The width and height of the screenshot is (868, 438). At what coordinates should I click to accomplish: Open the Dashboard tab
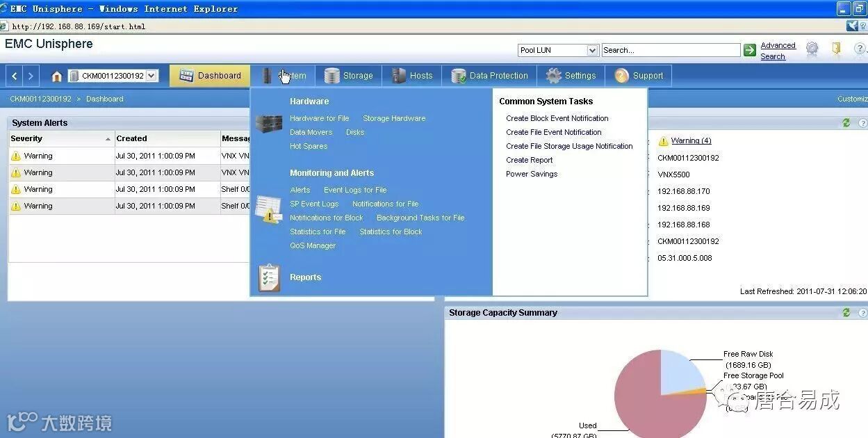tap(210, 76)
